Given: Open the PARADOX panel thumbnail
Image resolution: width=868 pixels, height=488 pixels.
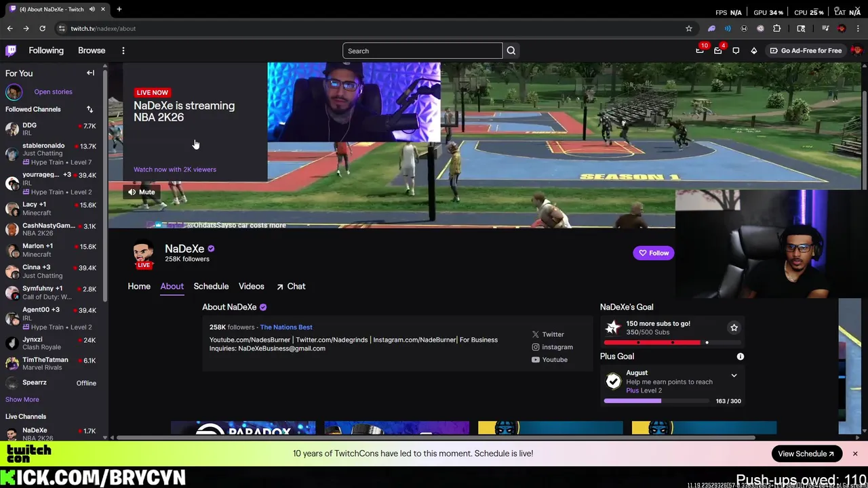Looking at the screenshot, I should click(243, 428).
